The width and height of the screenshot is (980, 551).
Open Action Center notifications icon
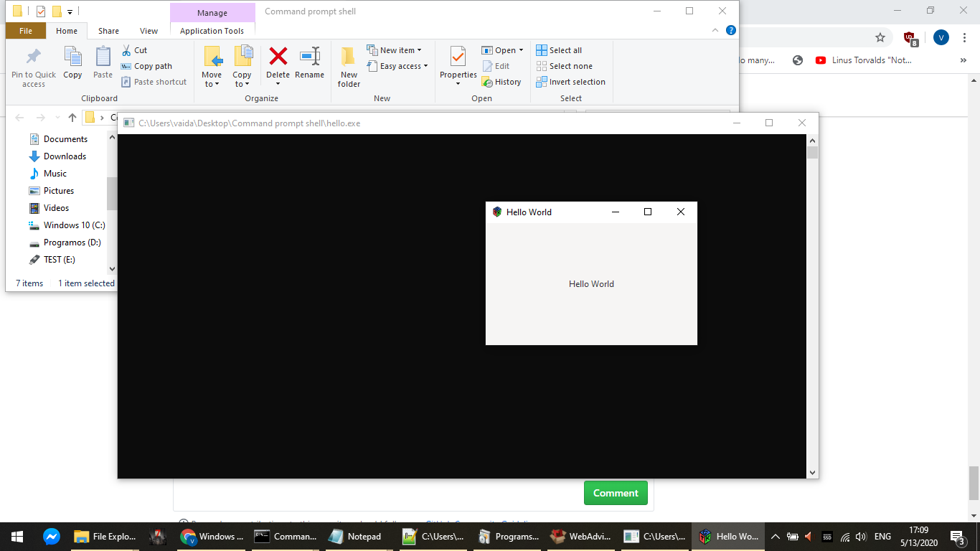[x=957, y=536]
